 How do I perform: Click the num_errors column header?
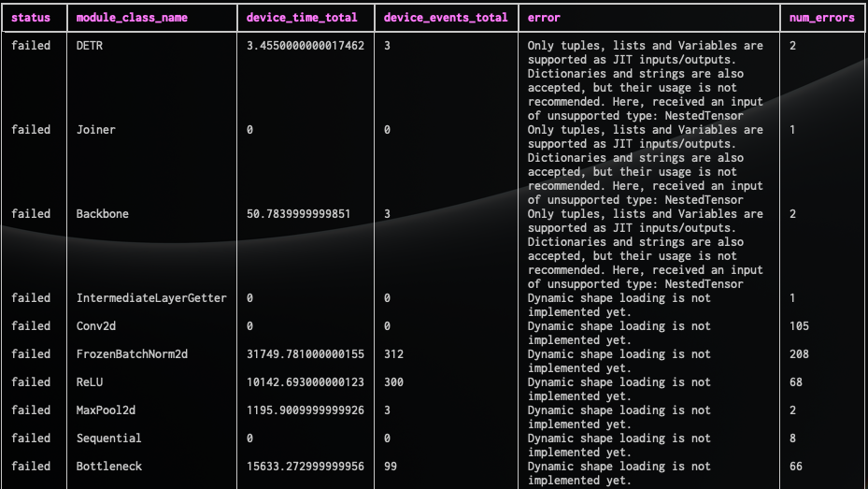point(822,18)
